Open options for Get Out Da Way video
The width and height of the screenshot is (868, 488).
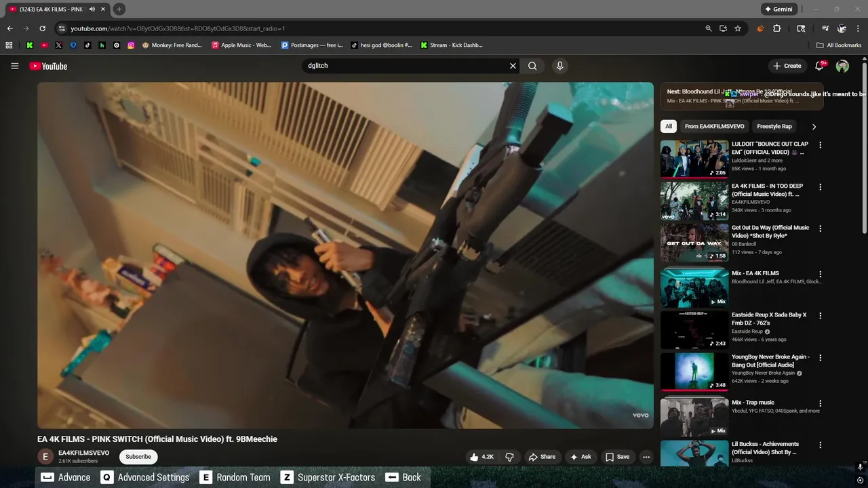click(820, 228)
